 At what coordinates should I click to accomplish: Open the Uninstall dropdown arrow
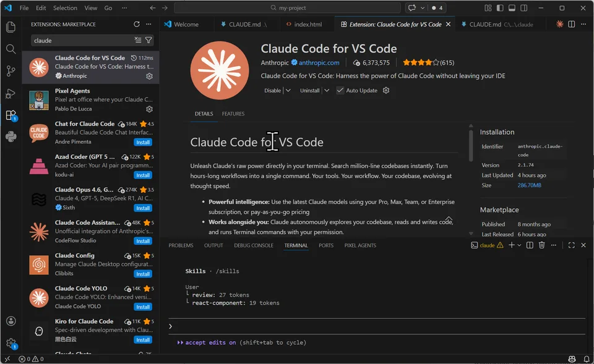[x=327, y=90]
